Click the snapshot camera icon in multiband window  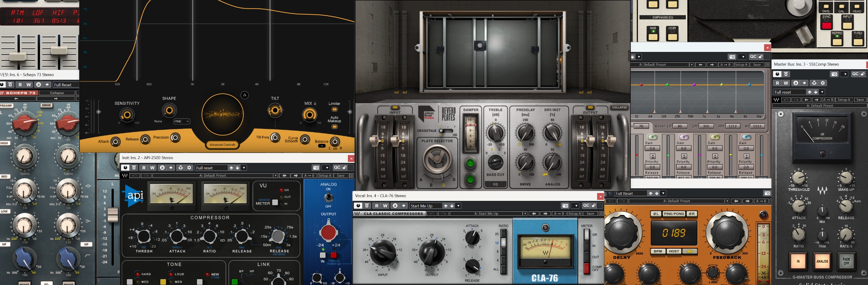[x=732, y=57]
